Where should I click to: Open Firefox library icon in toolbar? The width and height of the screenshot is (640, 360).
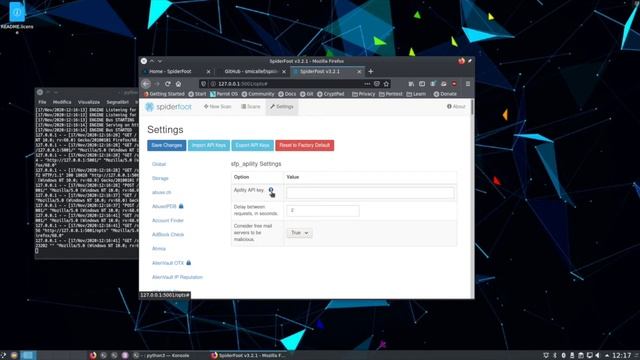point(411,84)
